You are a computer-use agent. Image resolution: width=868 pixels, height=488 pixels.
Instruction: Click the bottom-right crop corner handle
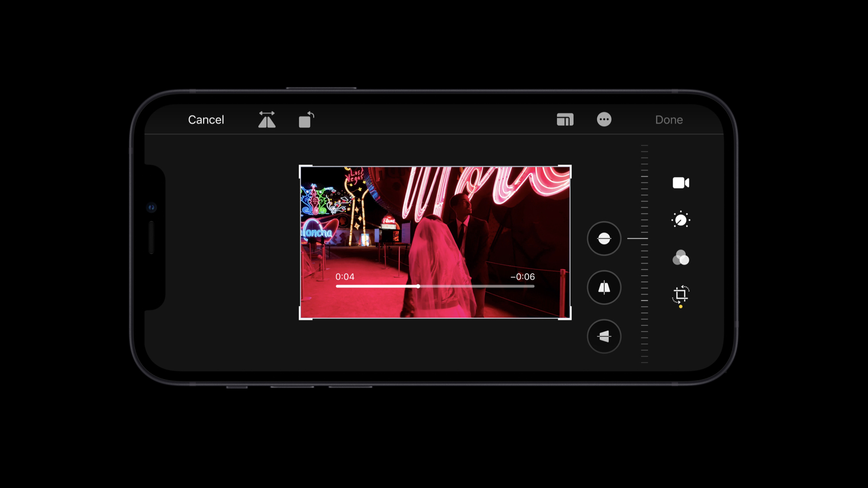[570, 318]
